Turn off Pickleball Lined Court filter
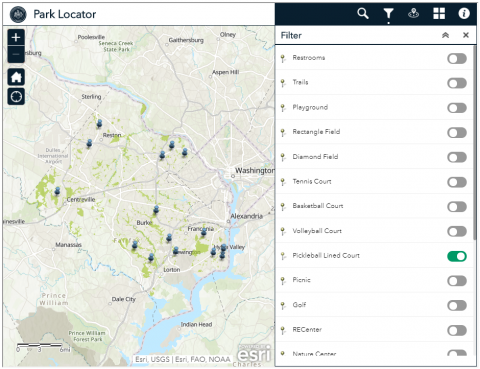Viewport: 480px width, 369px height. point(457,256)
